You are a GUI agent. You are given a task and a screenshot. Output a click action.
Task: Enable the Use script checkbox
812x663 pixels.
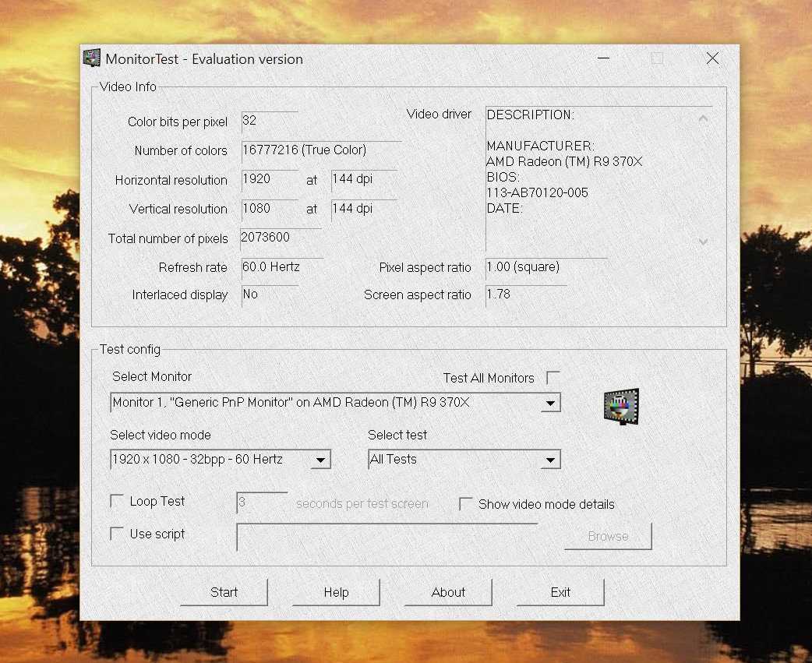[117, 534]
